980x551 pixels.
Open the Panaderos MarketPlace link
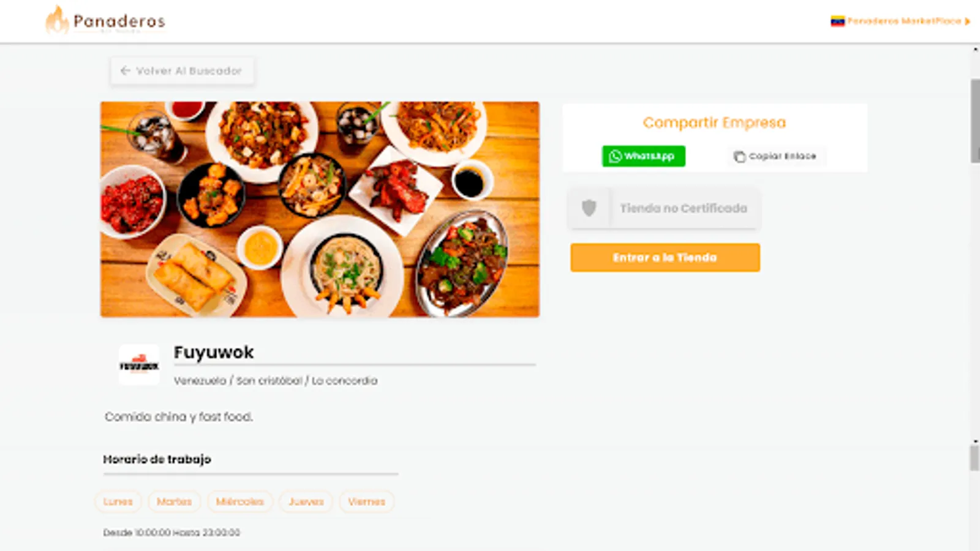904,21
